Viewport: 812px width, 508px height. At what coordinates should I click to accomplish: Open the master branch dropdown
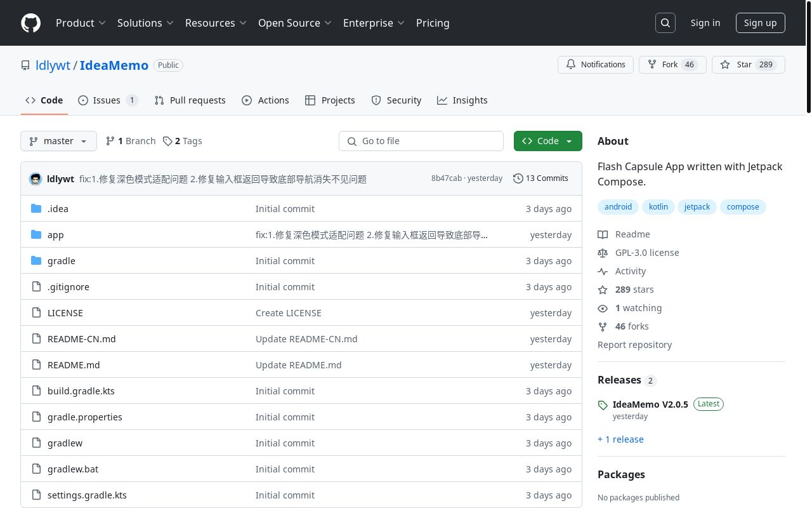pos(58,141)
